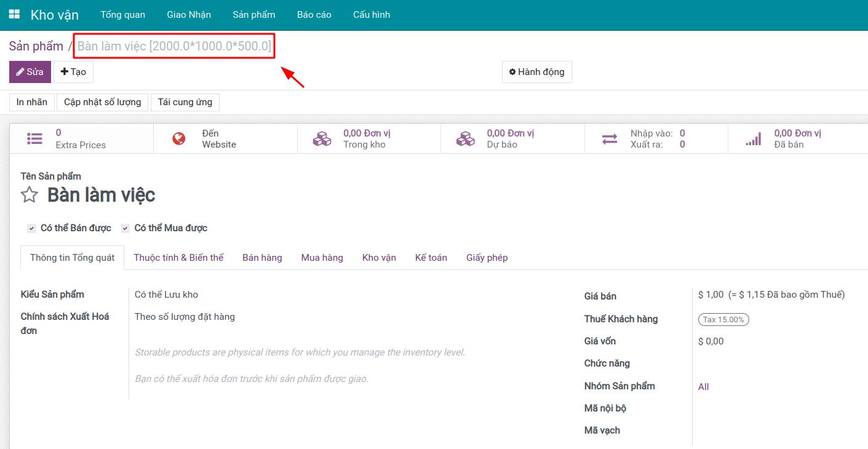Click the Cập nhật số lượng button
This screenshot has height=449, width=868.
102,102
